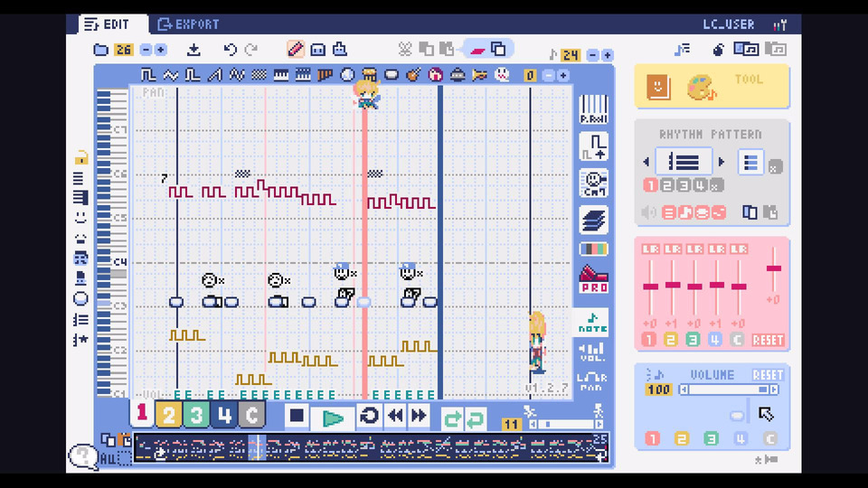The height and width of the screenshot is (488, 868).
Task: Select the stamp tool
Action: click(340, 49)
